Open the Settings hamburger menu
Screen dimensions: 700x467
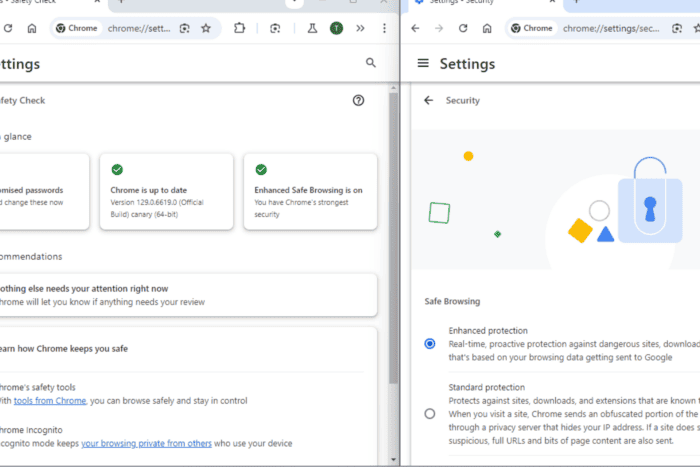click(x=423, y=63)
